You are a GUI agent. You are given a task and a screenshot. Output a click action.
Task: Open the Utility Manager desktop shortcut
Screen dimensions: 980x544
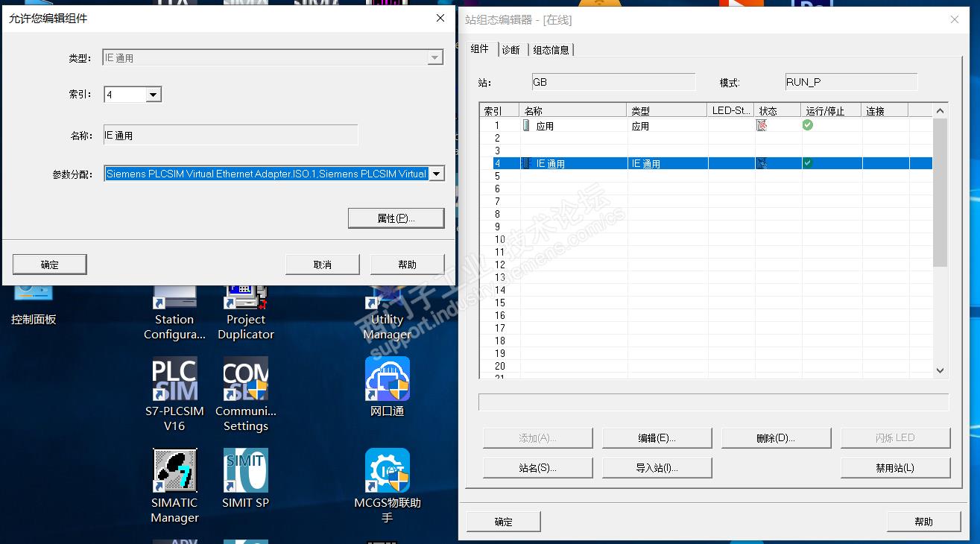(x=388, y=313)
